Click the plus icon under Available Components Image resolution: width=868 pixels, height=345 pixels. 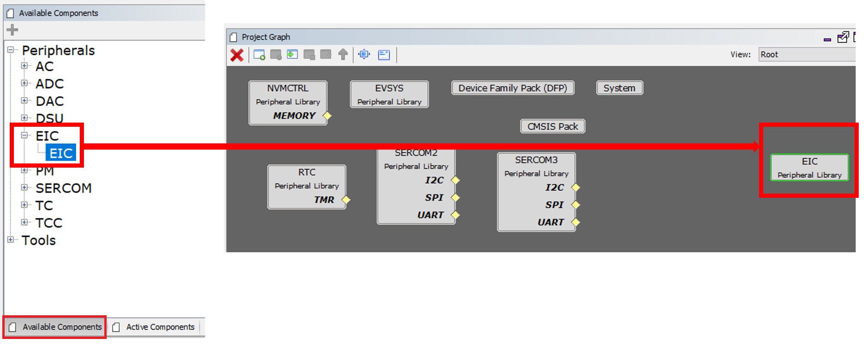(13, 30)
